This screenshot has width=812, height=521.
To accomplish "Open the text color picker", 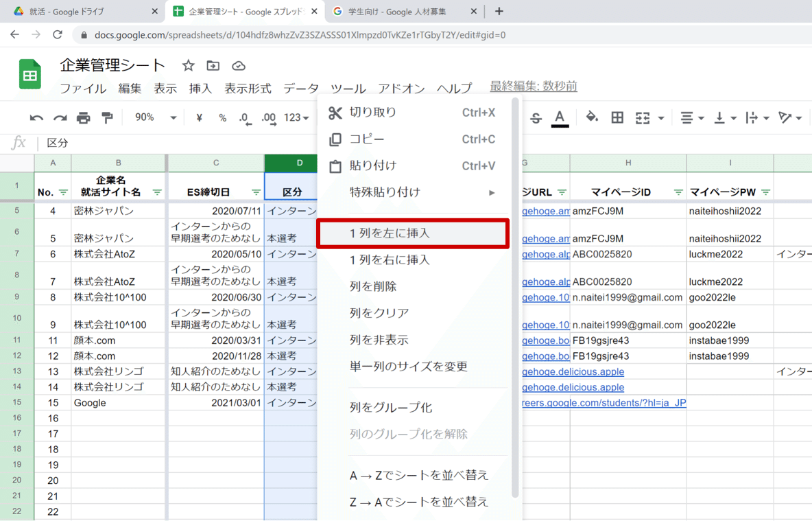I will coord(560,118).
